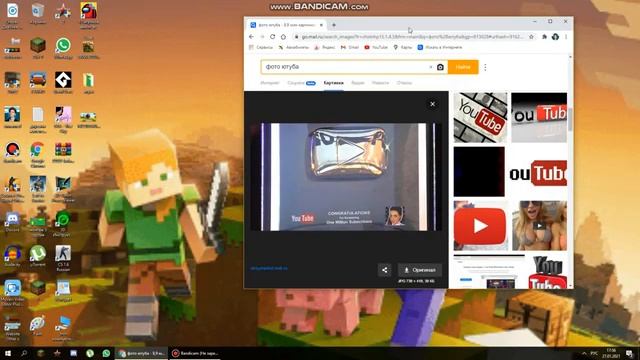The image size is (640, 360).
Task: Go to the browser home page
Action: [x=283, y=37]
